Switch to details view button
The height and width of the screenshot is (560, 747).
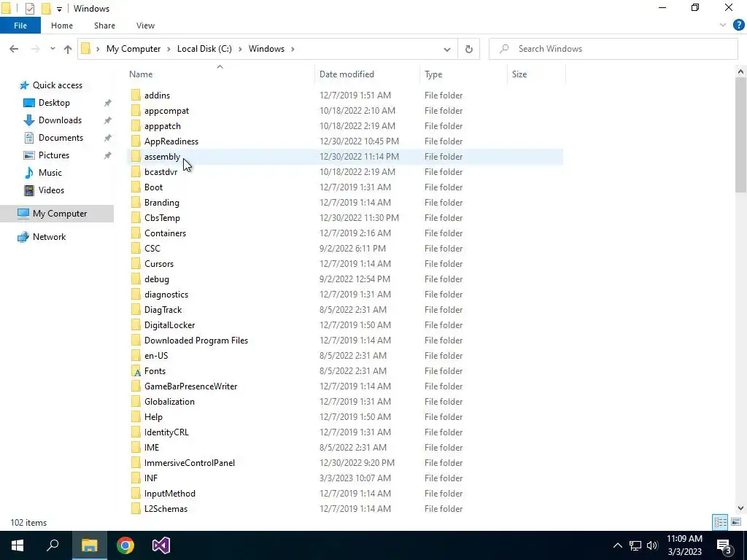(720, 522)
